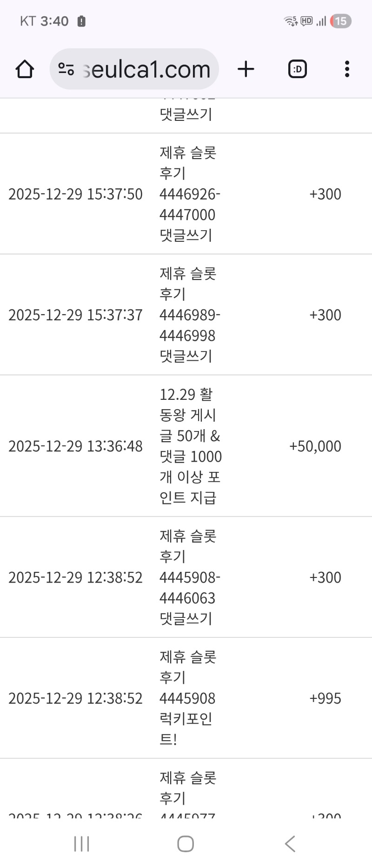Tap the seulca1.com address bar

tap(146, 69)
